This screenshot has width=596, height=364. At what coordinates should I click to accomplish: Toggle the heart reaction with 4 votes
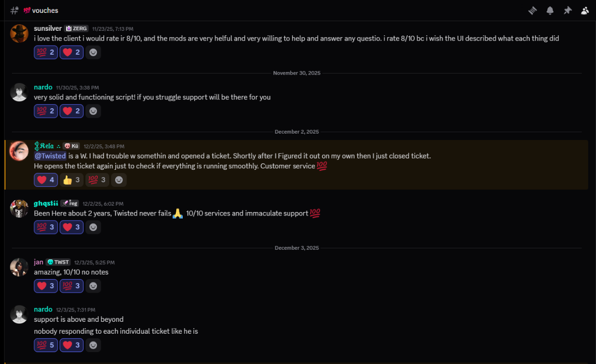[x=46, y=180]
